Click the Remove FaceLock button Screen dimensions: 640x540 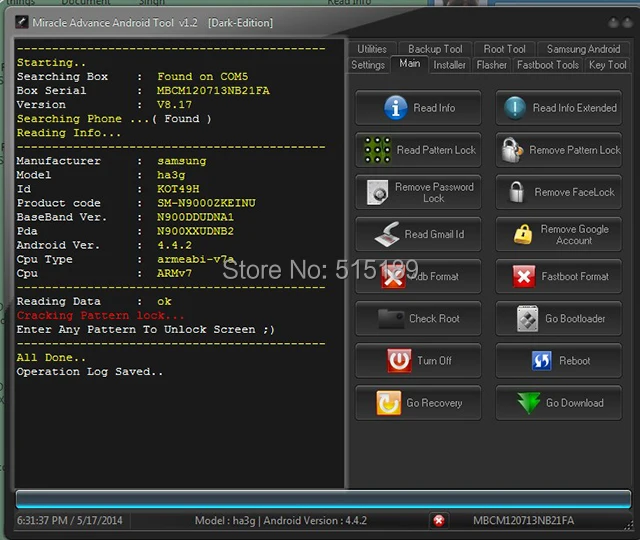coord(559,192)
